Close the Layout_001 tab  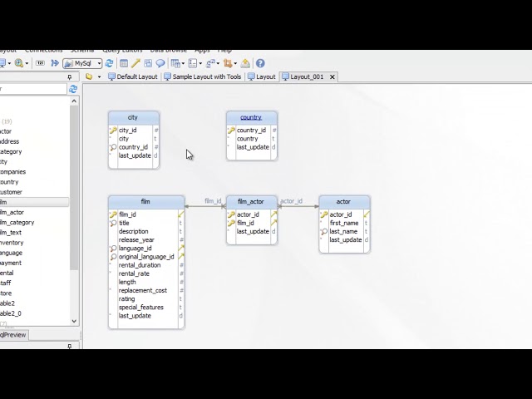click(332, 77)
